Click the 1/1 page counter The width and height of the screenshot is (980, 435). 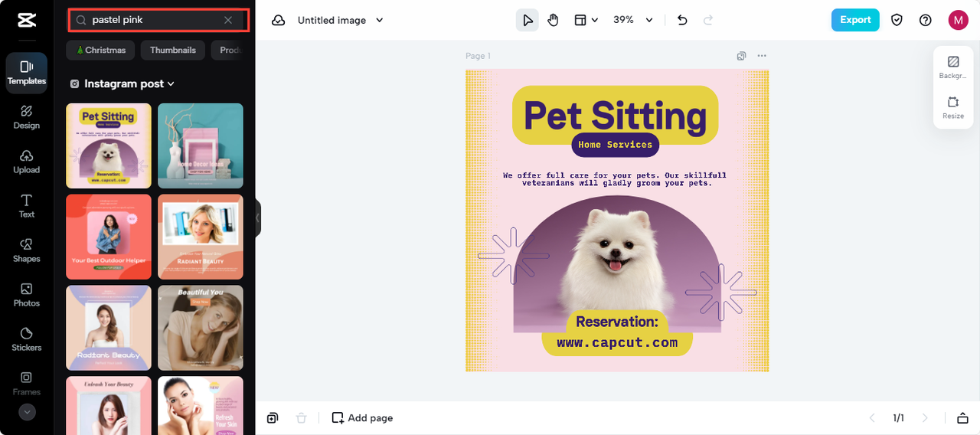click(898, 418)
